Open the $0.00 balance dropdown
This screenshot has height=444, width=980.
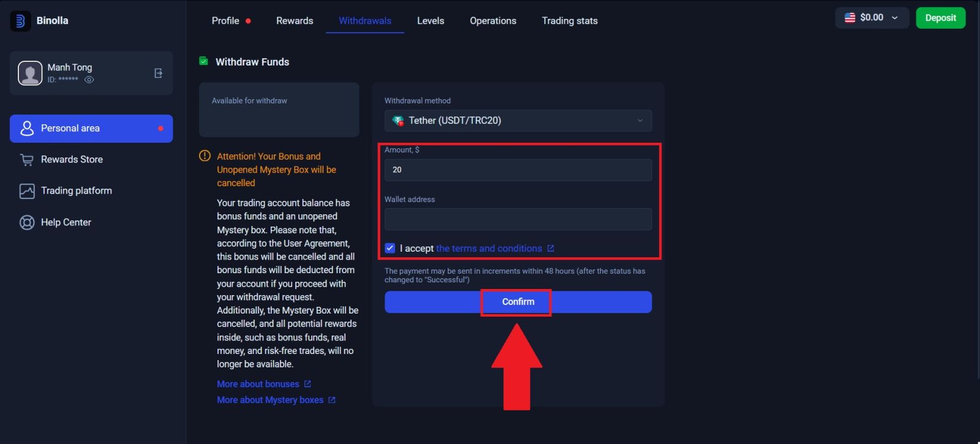pos(871,18)
